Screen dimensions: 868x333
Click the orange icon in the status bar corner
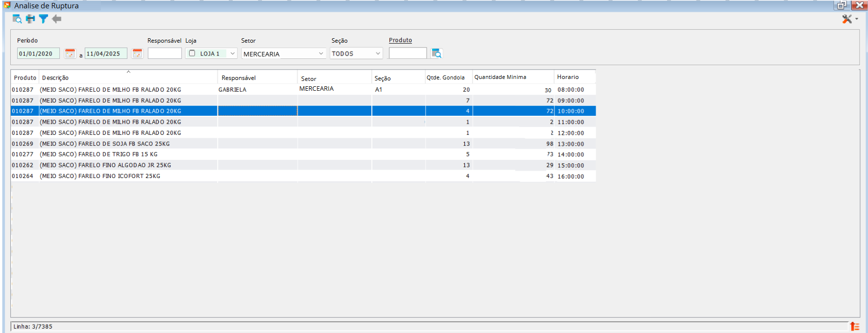pyautogui.click(x=855, y=327)
